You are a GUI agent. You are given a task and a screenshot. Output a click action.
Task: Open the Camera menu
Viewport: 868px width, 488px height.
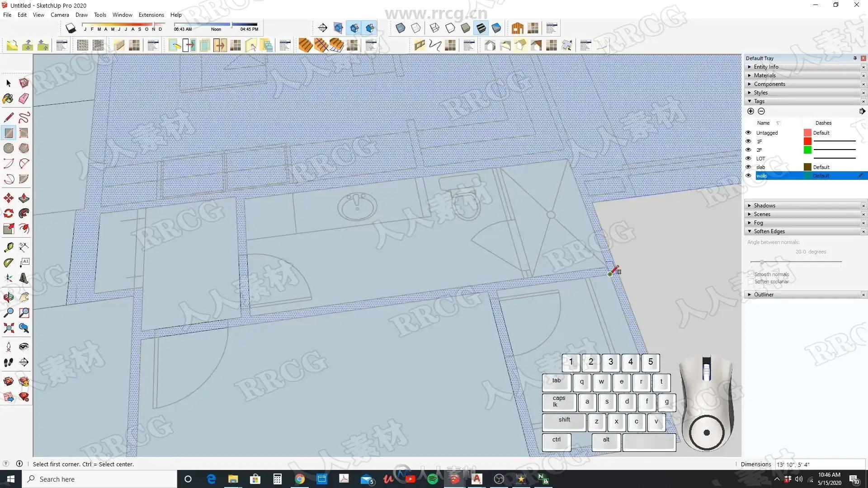point(60,15)
